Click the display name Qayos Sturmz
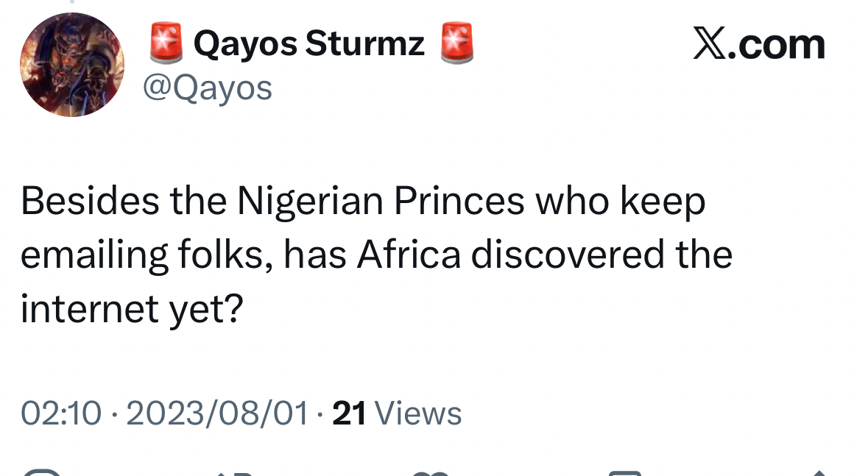Viewport: 868px width, 476px height. coord(308,44)
